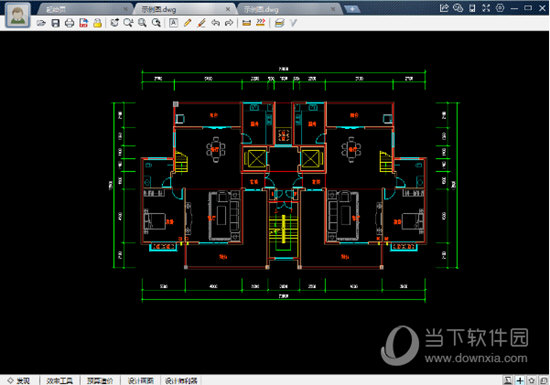Open the user avatar profile
Viewport: 550px width, 385px height.
pyautogui.click(x=17, y=15)
